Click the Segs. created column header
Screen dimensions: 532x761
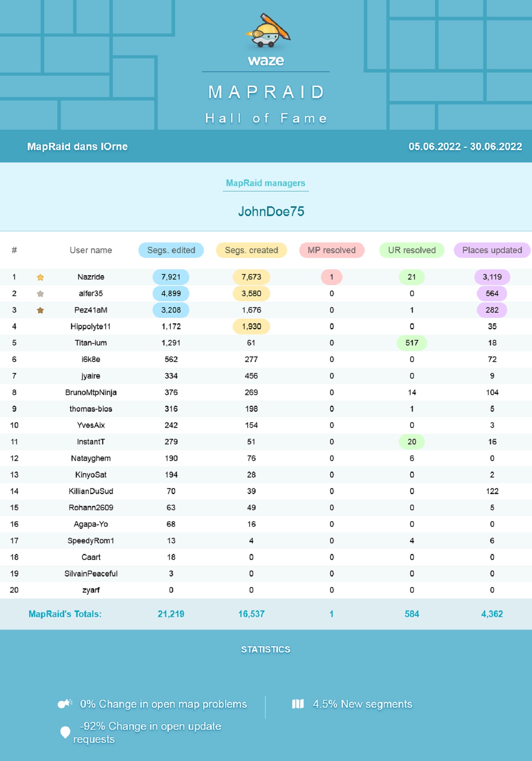tap(252, 250)
